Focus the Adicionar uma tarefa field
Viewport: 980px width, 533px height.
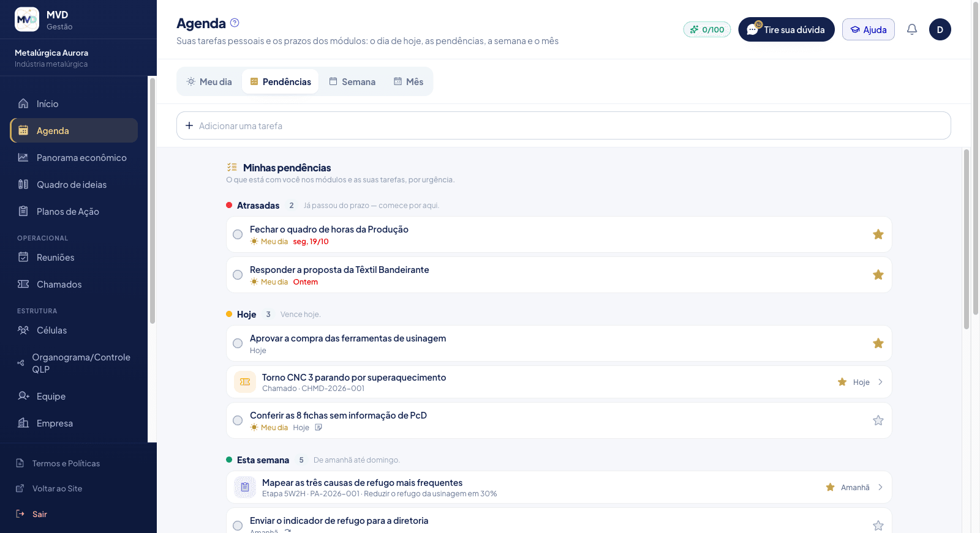click(x=563, y=125)
